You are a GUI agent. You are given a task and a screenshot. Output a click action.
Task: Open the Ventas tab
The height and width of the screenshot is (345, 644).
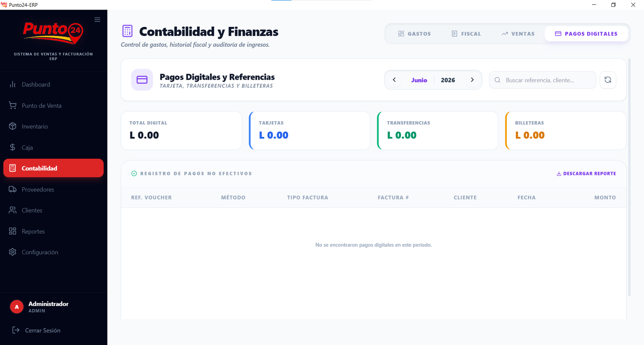coord(518,34)
